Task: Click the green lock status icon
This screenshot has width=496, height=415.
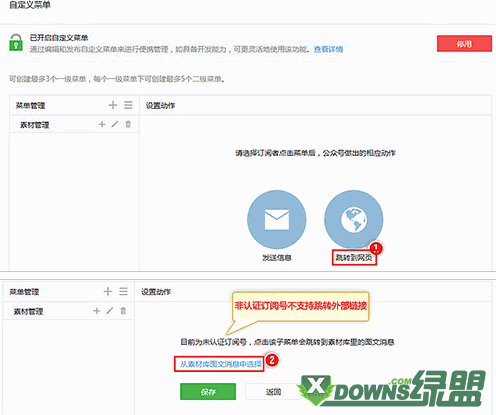Action: tap(16, 42)
